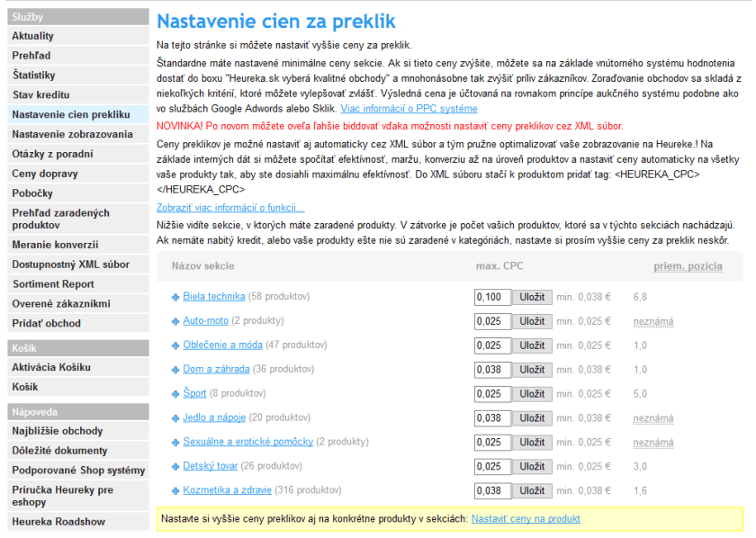Sort by priem. pozícia column header
The height and width of the screenshot is (538, 756).
(688, 266)
